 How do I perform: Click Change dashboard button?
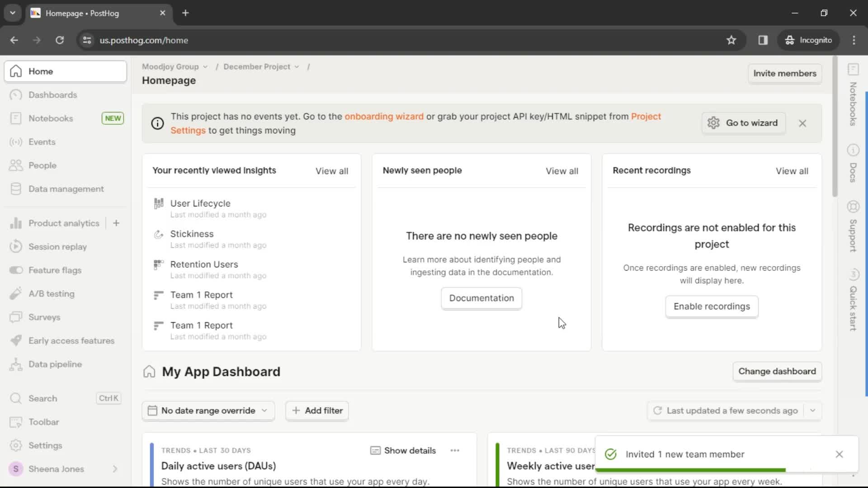pos(777,371)
